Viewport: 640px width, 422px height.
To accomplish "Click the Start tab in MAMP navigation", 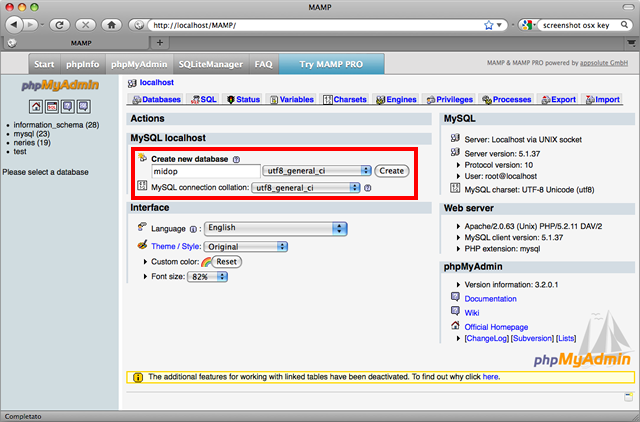I will [44, 64].
